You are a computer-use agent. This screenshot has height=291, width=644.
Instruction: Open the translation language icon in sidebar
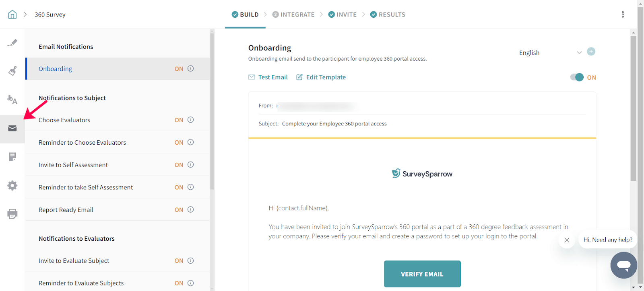(12, 99)
